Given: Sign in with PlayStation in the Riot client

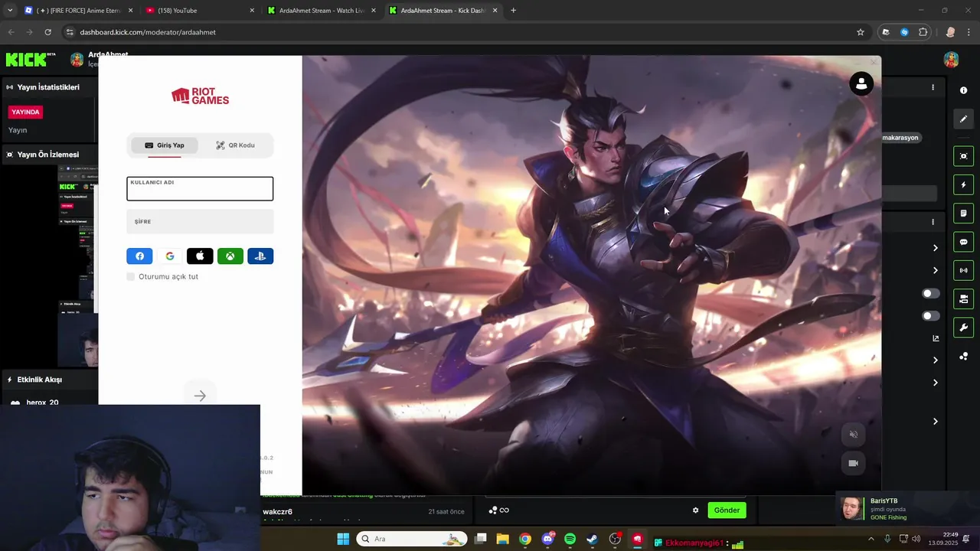Looking at the screenshot, I should pos(260,256).
